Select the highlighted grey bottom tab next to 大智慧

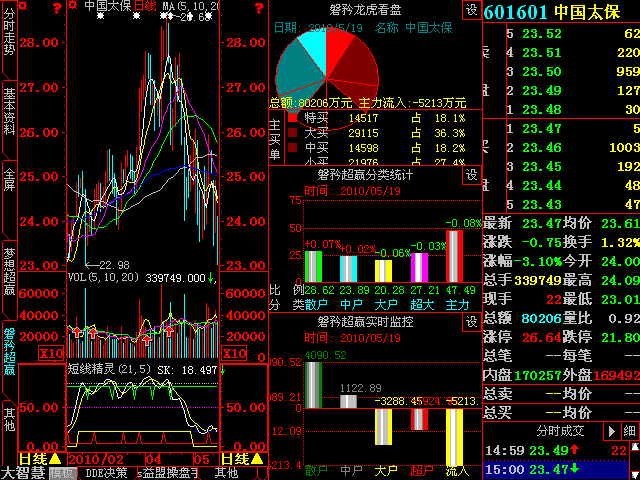pos(61,473)
